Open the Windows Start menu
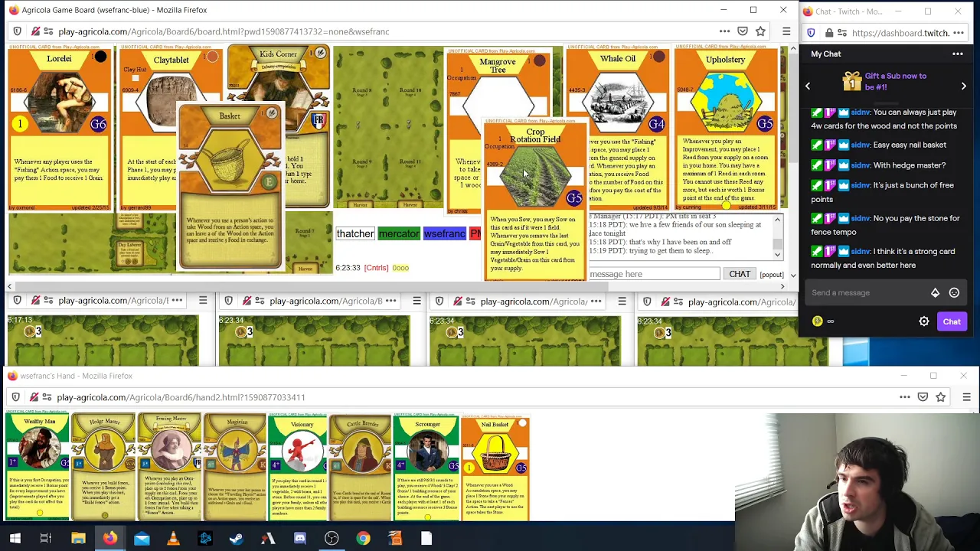980x551 pixels. tap(15, 539)
